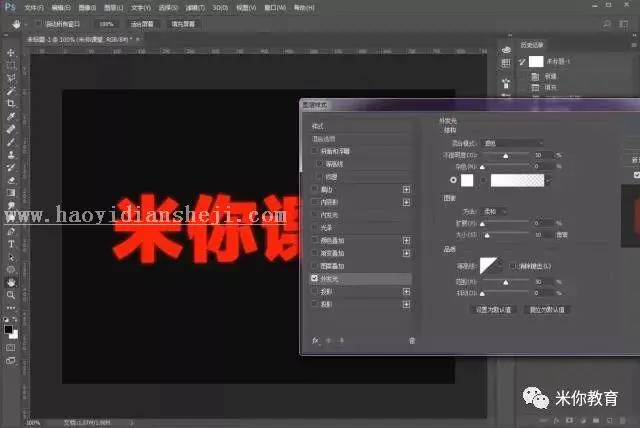Select the Brush tool
This screenshot has height=428, width=640.
(11, 142)
